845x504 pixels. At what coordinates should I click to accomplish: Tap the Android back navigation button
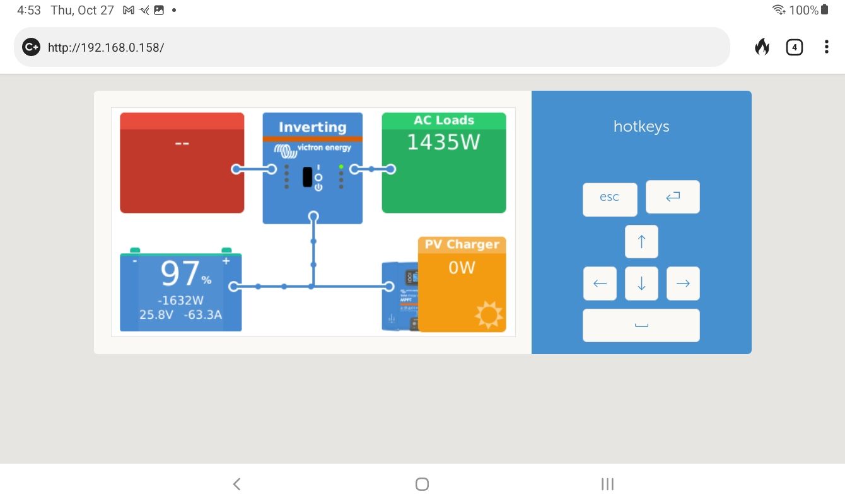236,484
